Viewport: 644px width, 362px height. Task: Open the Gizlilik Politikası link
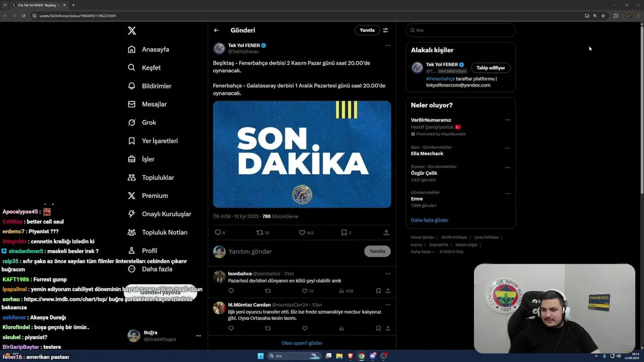pos(454,237)
